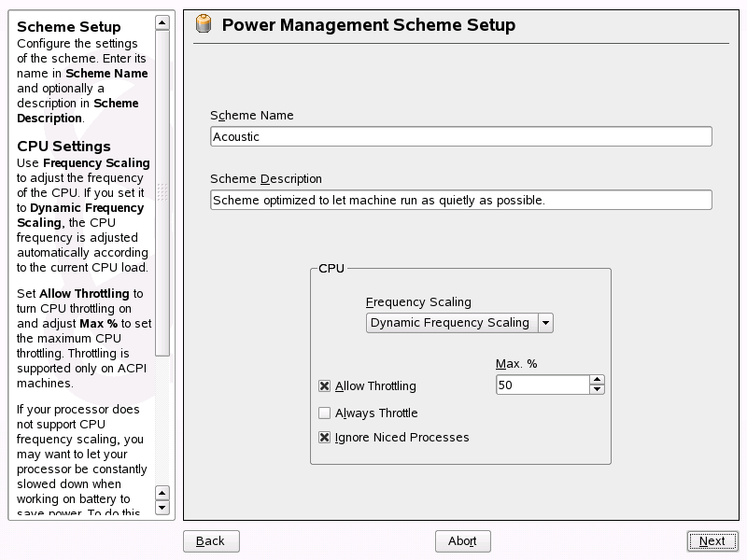Click the Max. % value field

click(543, 385)
